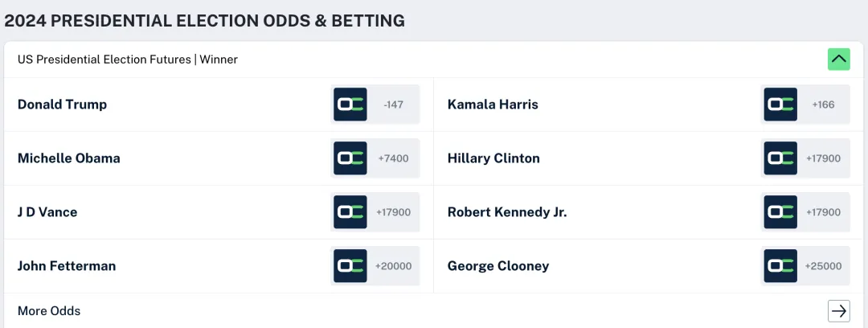Click the sportsbook logo icon beside Donald Trump

(x=350, y=105)
